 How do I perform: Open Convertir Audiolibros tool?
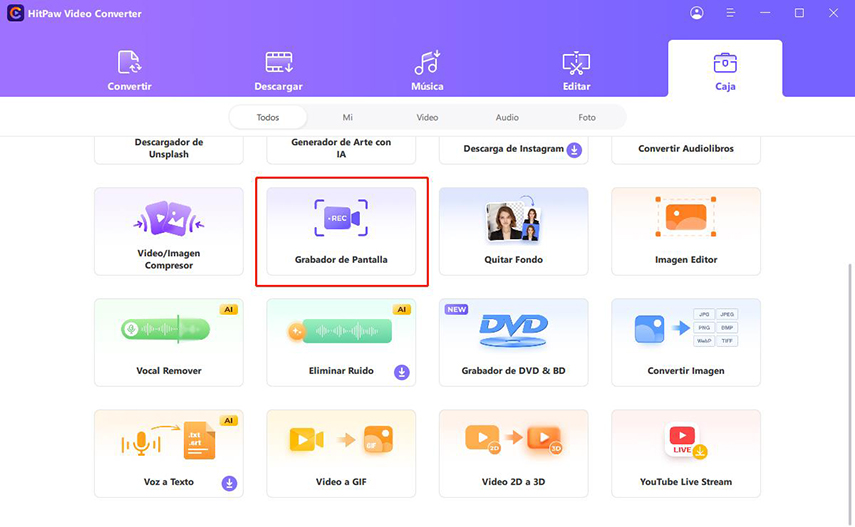(x=686, y=148)
